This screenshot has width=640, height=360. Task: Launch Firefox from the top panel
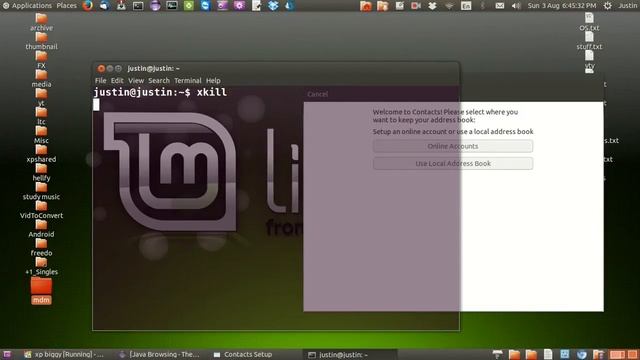88,5
